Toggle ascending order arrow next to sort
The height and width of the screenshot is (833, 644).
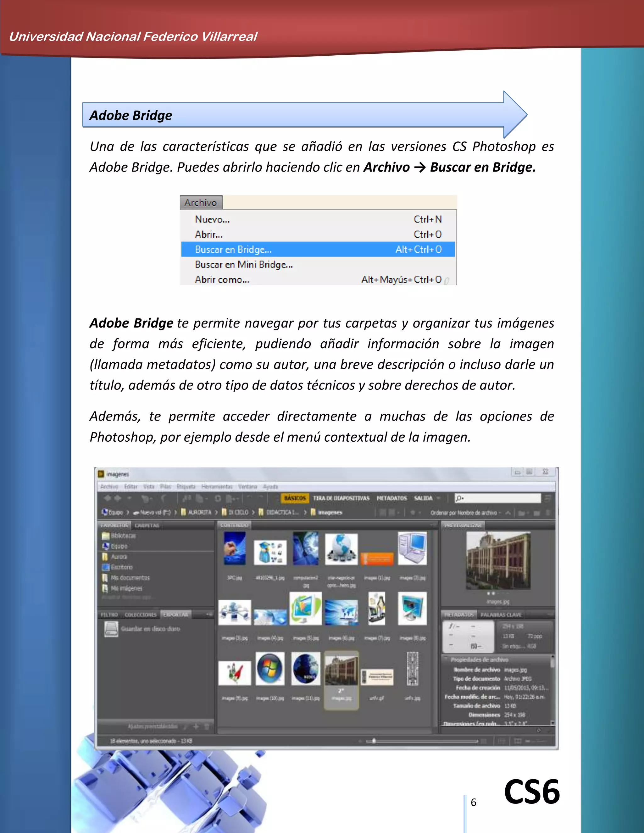[508, 513]
